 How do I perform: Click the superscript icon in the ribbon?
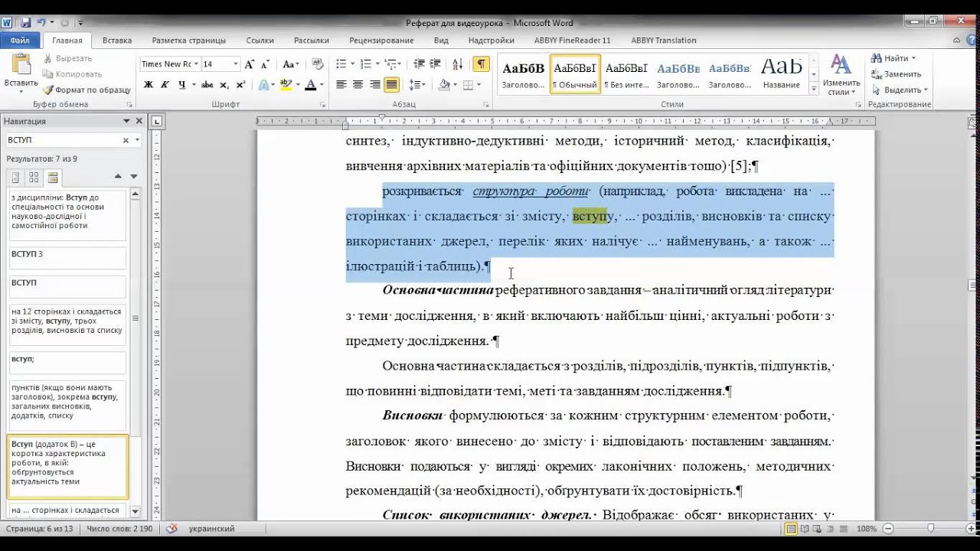tap(240, 85)
